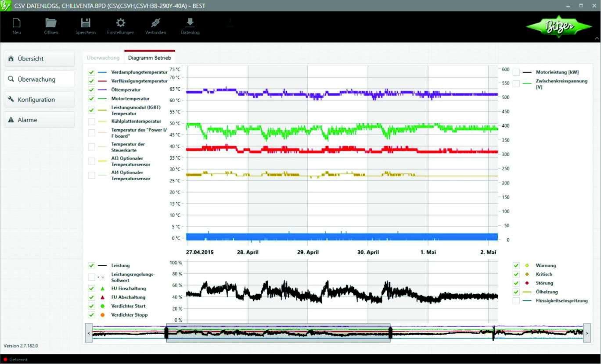
Task: Select the Diagramm Betrieb tab
Action: [149, 58]
